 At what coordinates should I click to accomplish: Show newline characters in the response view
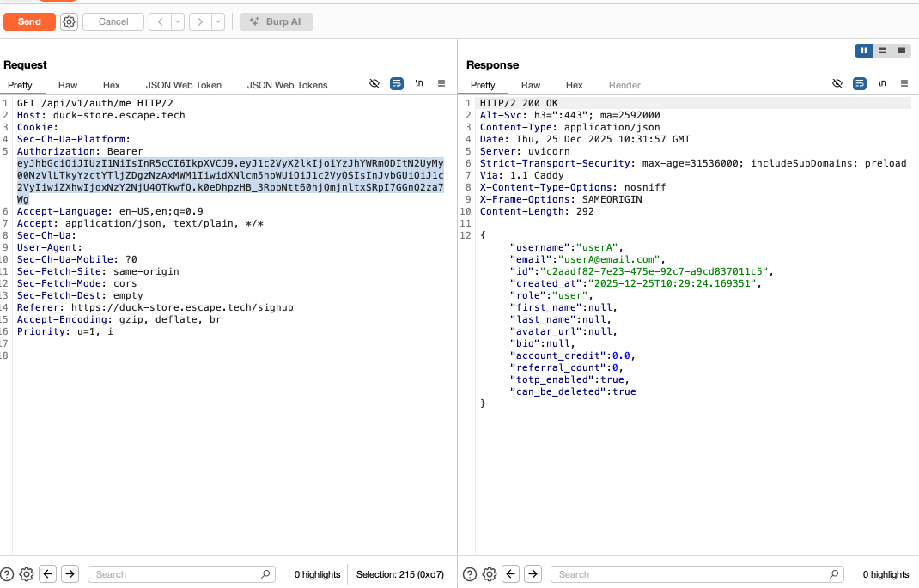coord(881,83)
